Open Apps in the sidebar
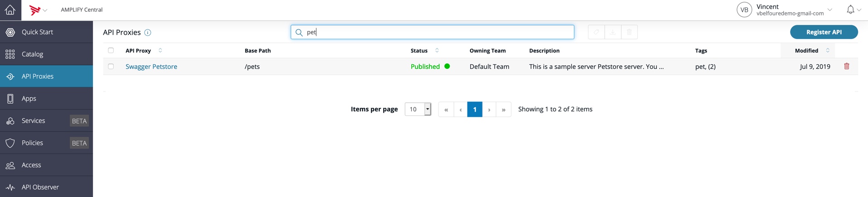The image size is (868, 197). pos(46,98)
